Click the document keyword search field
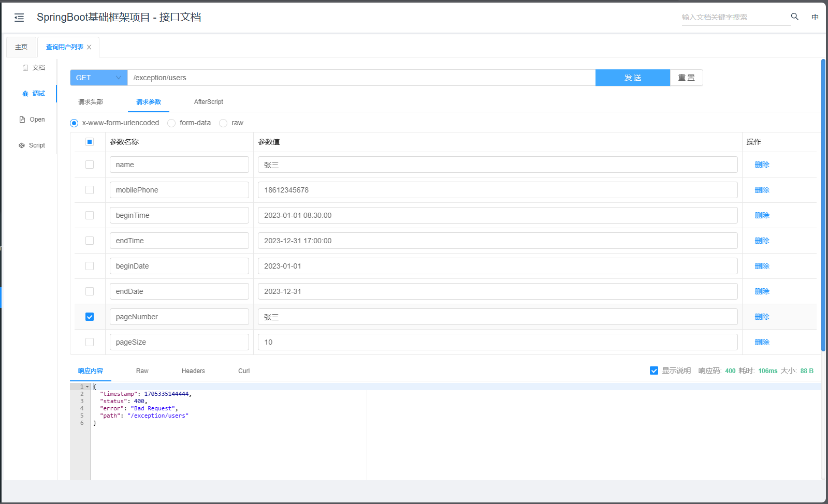 735,17
